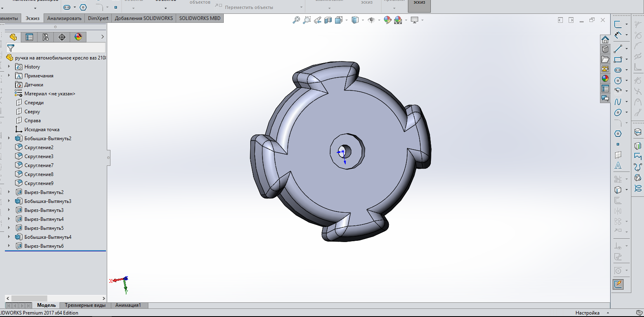Click the View Settings monitor icon

click(x=415, y=20)
